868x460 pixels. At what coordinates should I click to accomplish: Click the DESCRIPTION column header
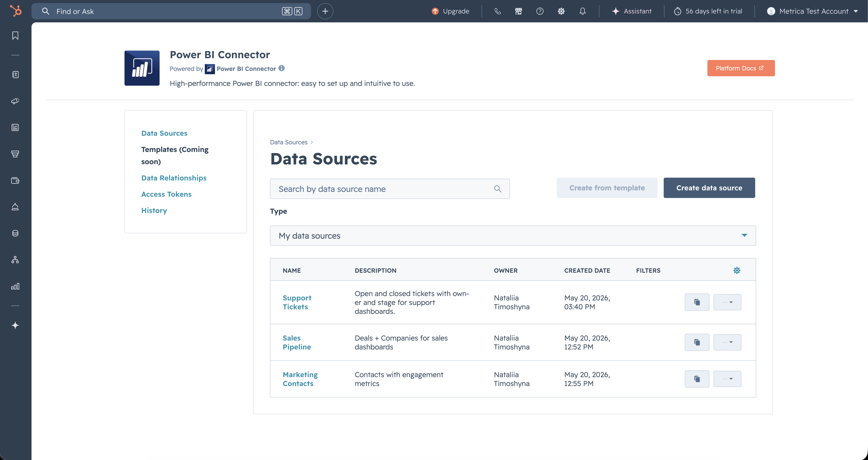pos(375,270)
